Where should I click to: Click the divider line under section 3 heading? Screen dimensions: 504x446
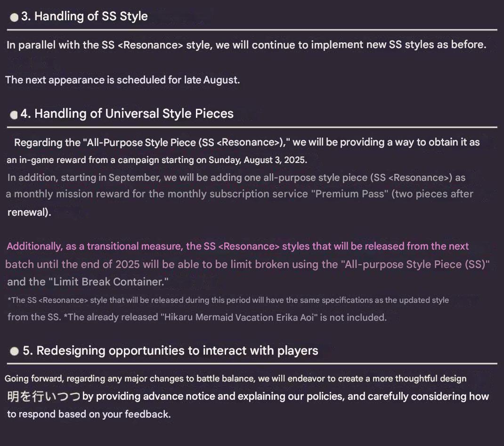point(252,30)
